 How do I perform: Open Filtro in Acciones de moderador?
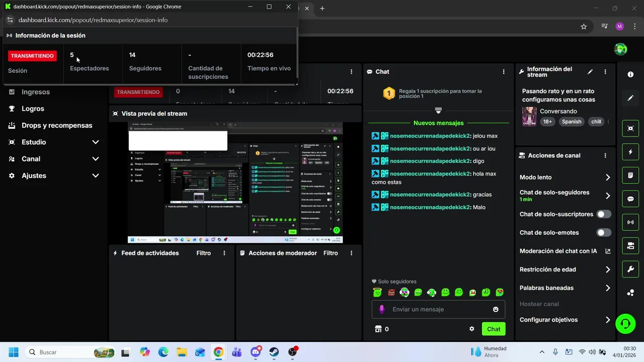[x=331, y=253]
